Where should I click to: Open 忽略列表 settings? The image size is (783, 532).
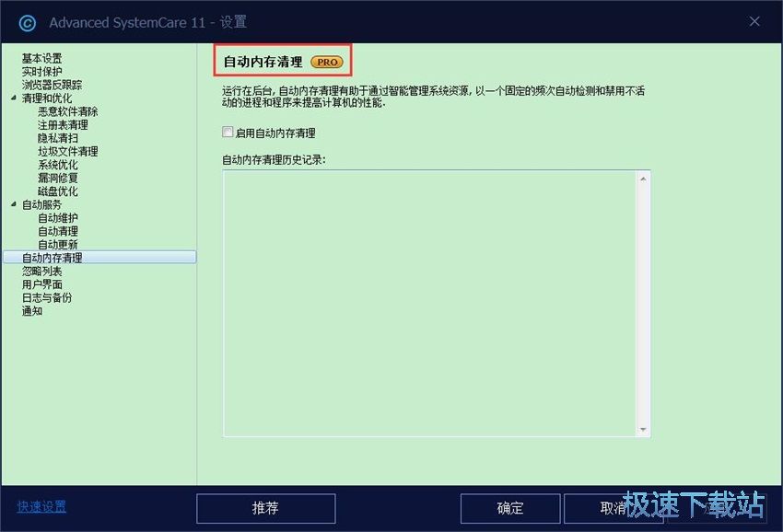click(x=42, y=271)
